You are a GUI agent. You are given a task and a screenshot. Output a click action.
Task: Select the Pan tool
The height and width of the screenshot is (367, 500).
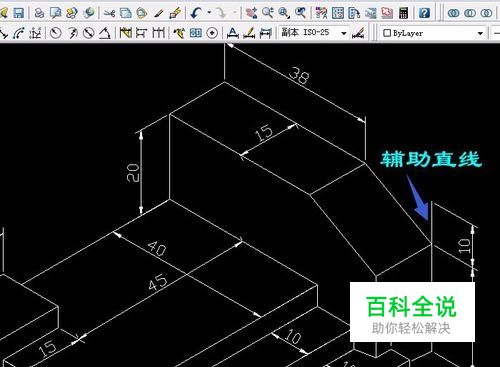251,13
